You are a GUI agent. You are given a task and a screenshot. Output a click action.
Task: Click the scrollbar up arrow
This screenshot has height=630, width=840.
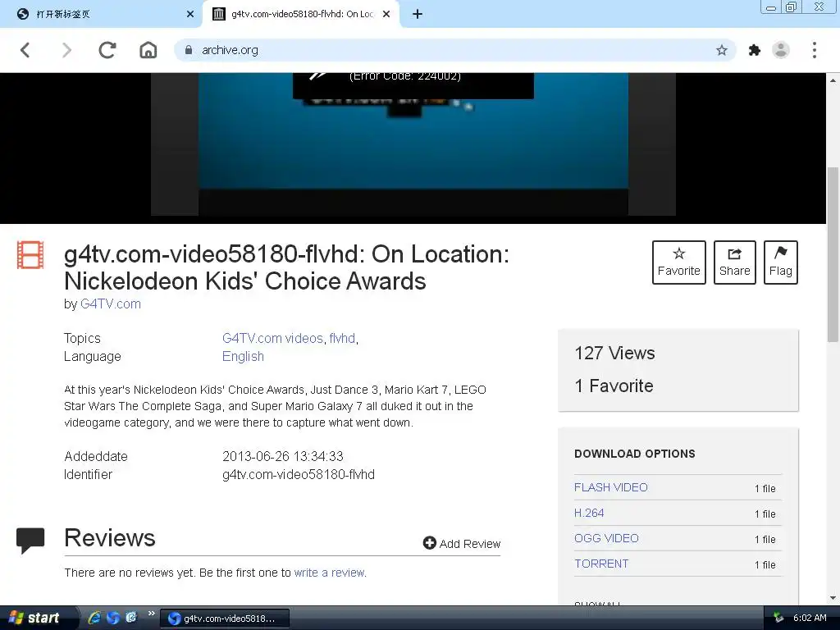click(x=833, y=80)
